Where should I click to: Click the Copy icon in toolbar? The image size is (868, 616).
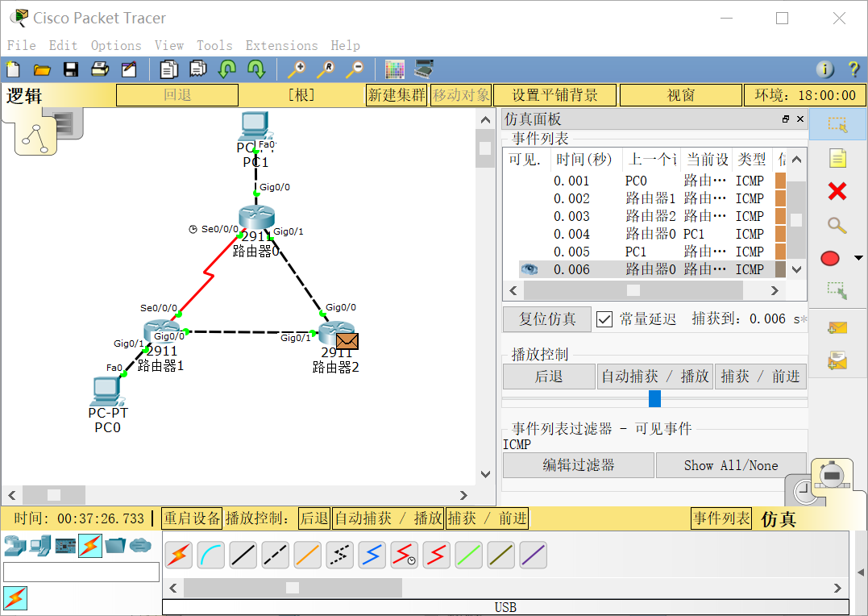coord(168,70)
